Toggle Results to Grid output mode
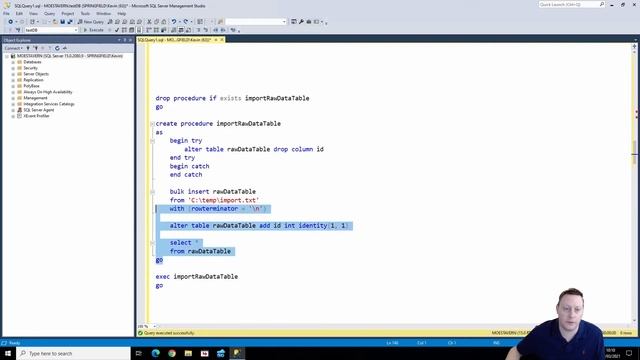 [181, 30]
